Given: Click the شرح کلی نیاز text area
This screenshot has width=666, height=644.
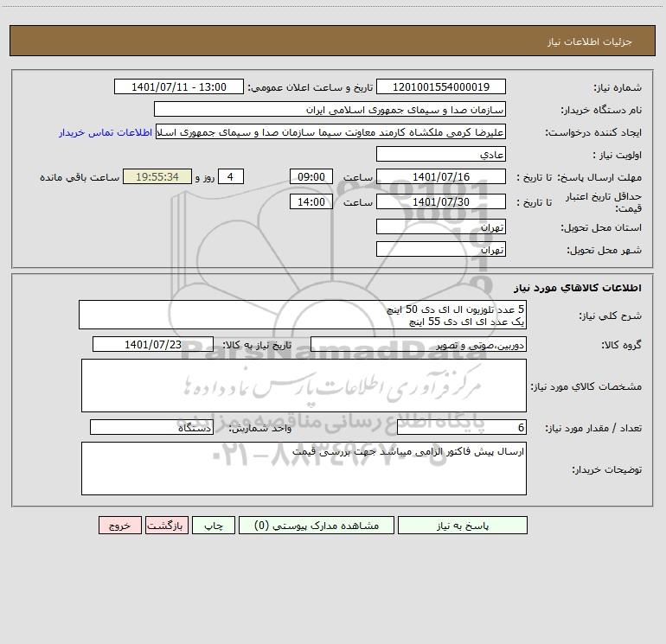Looking at the screenshot, I should point(303,315).
